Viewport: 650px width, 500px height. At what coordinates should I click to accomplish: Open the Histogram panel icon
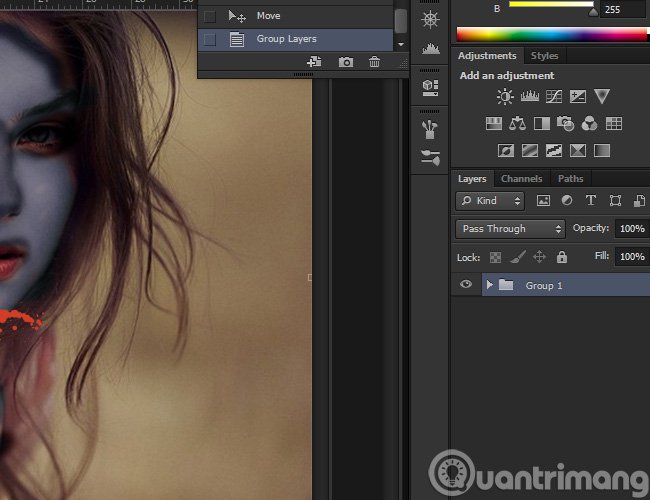point(430,49)
